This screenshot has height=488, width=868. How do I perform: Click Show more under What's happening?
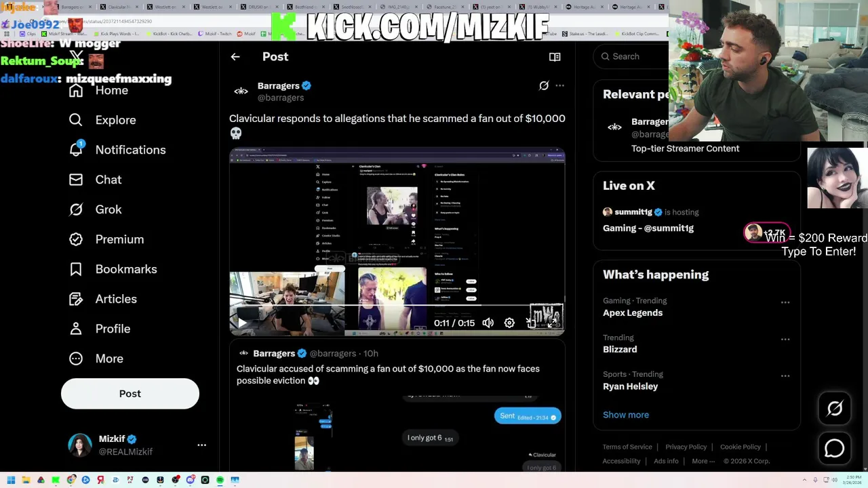coord(626,415)
